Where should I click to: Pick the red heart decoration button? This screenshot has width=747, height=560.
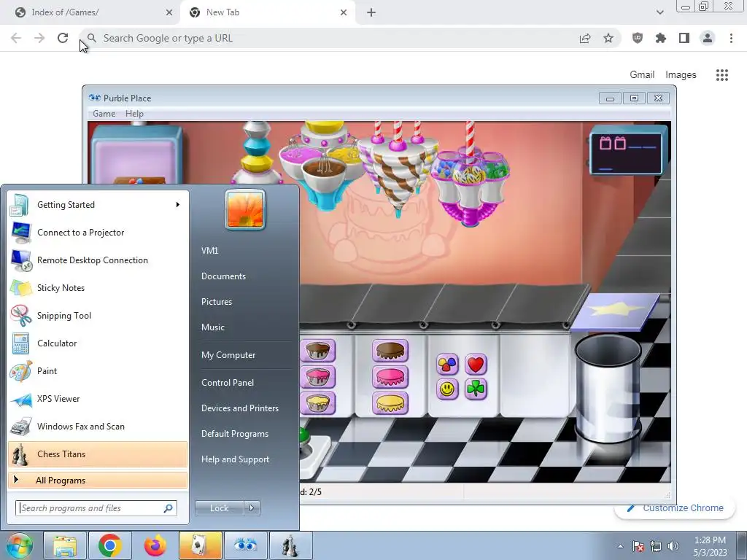[476, 365]
